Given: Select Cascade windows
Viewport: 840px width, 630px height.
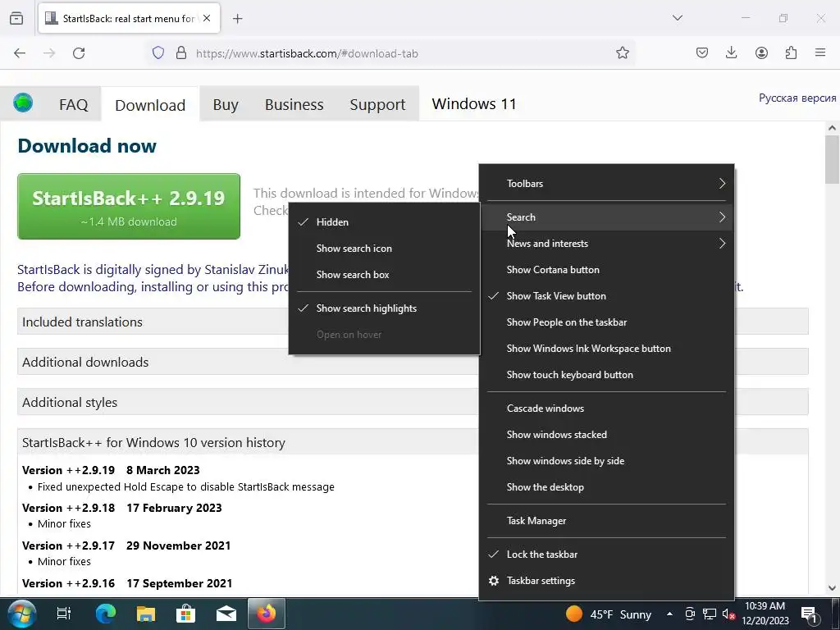Looking at the screenshot, I should [606, 409].
